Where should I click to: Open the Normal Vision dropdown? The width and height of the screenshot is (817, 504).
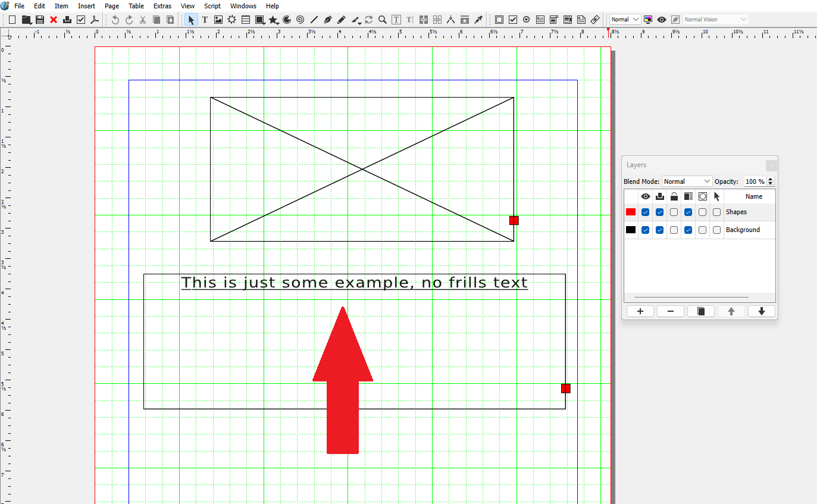(x=715, y=20)
